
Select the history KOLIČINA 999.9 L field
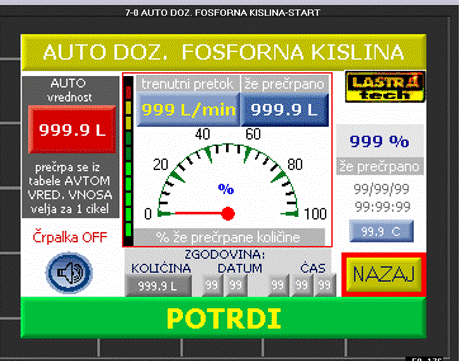[x=158, y=286]
